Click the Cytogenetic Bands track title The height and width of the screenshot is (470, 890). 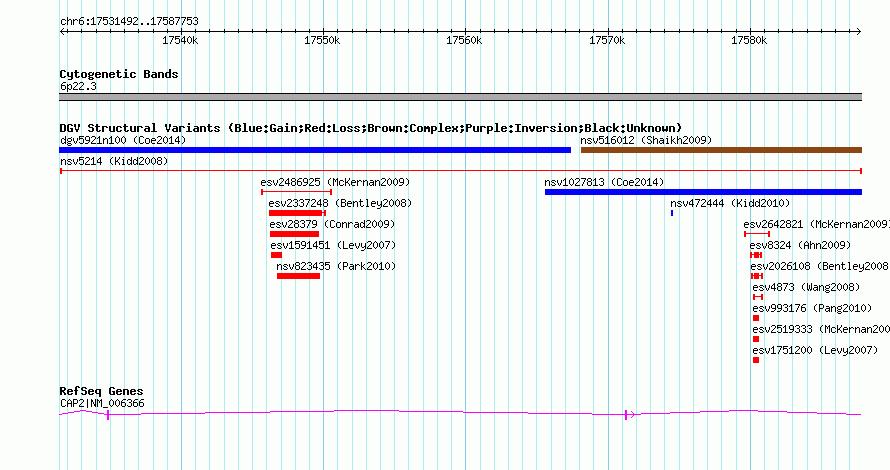click(119, 74)
